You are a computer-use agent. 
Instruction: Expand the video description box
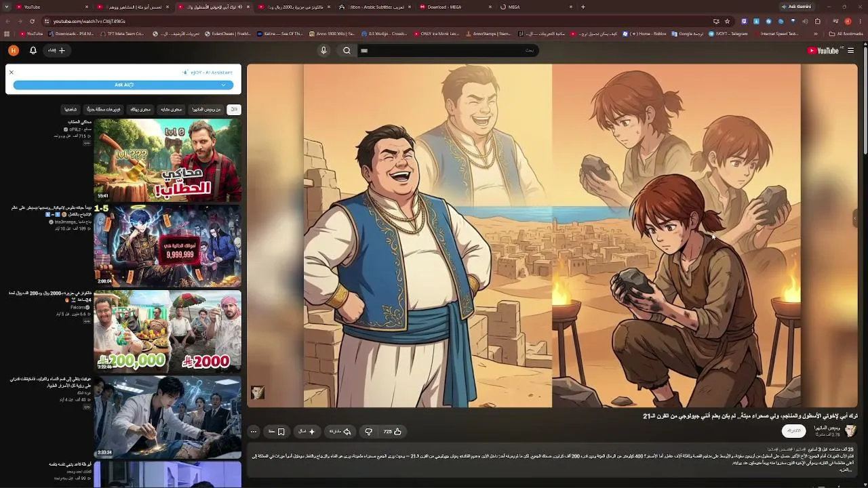coord(552,459)
